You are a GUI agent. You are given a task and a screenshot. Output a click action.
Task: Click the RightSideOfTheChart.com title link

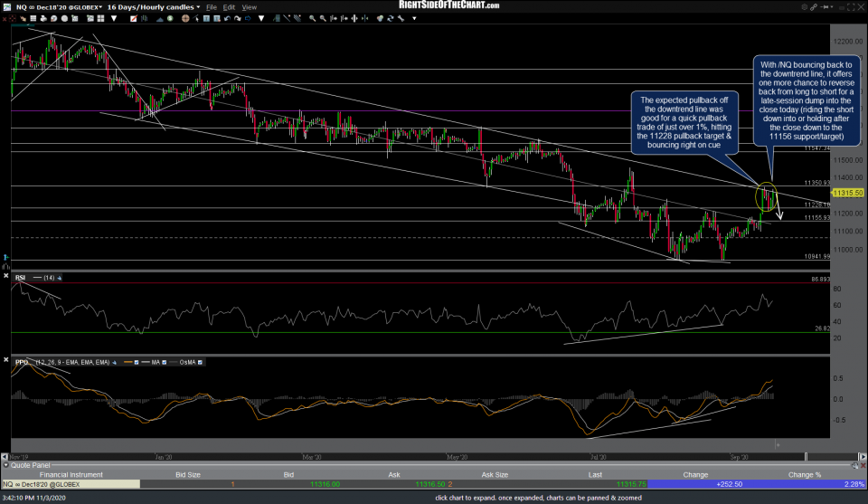(449, 5)
